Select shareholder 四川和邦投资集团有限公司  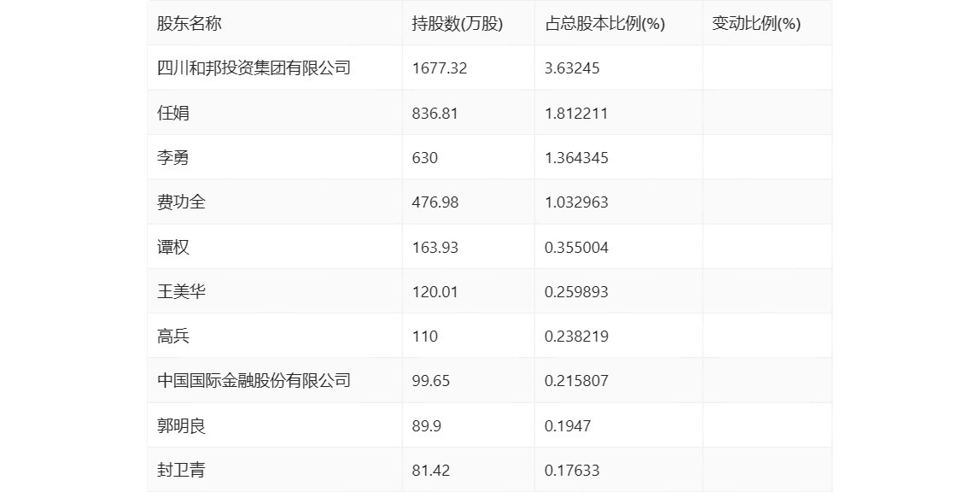(254, 68)
